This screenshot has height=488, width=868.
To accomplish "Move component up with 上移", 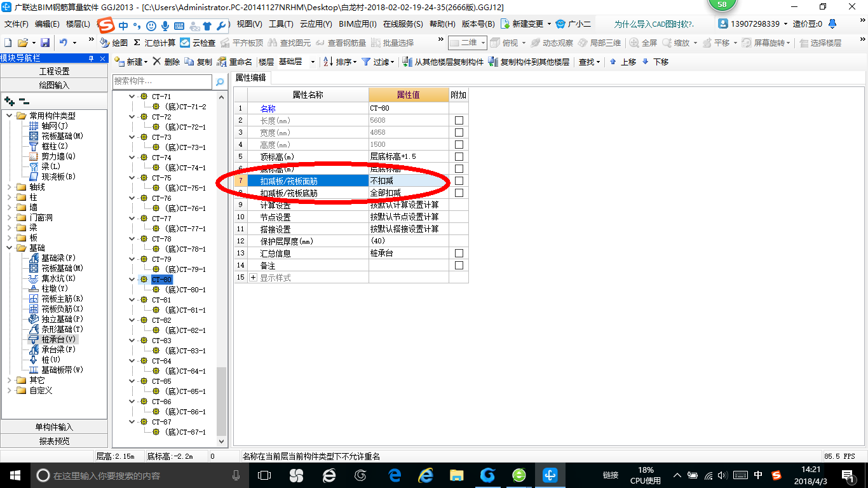I will click(623, 62).
